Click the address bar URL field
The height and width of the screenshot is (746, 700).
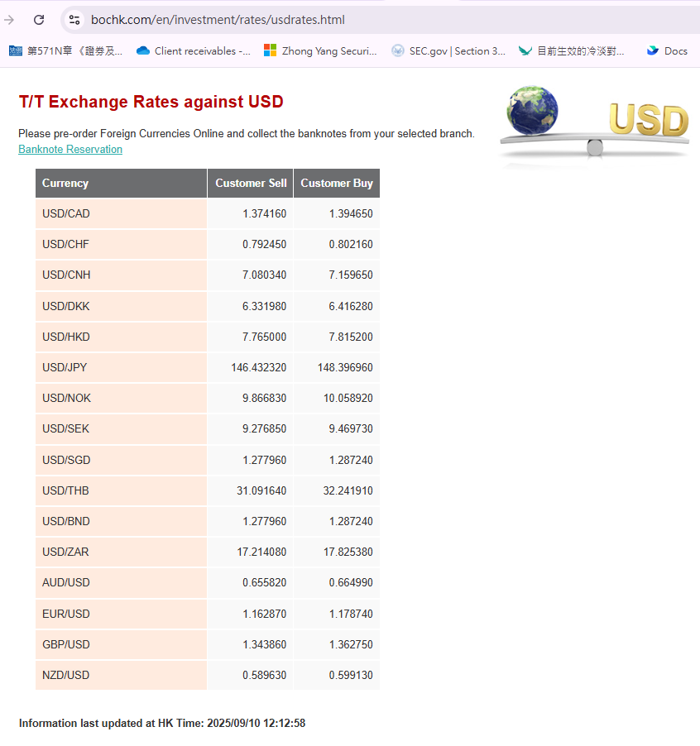[331, 20]
